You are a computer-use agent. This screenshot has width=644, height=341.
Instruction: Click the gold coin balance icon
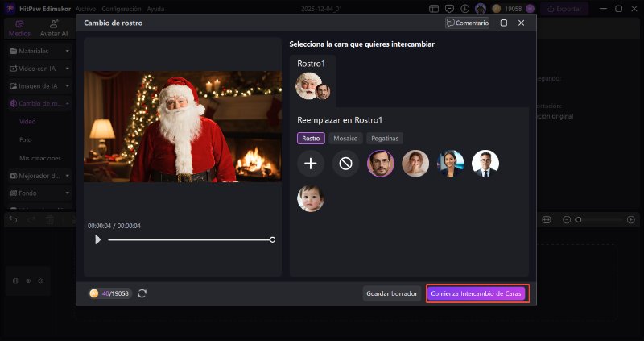point(497,9)
